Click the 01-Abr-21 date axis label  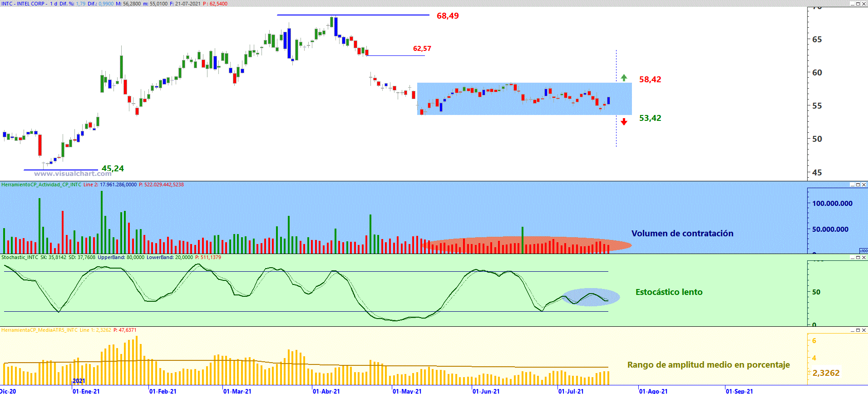click(326, 391)
